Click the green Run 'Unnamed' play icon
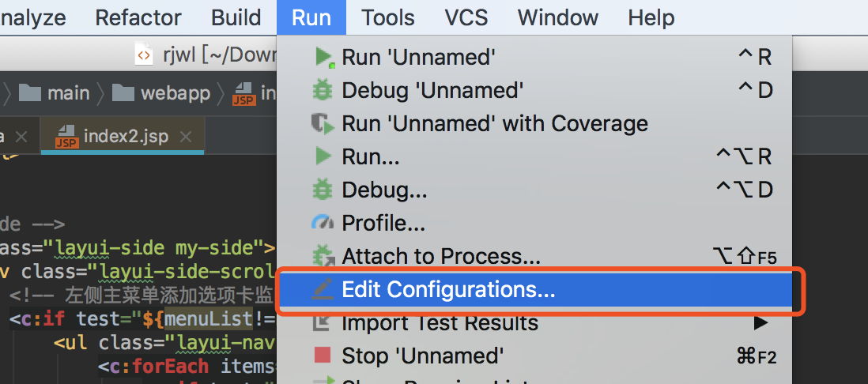Image resolution: width=868 pixels, height=384 pixels. pyautogui.click(x=324, y=57)
